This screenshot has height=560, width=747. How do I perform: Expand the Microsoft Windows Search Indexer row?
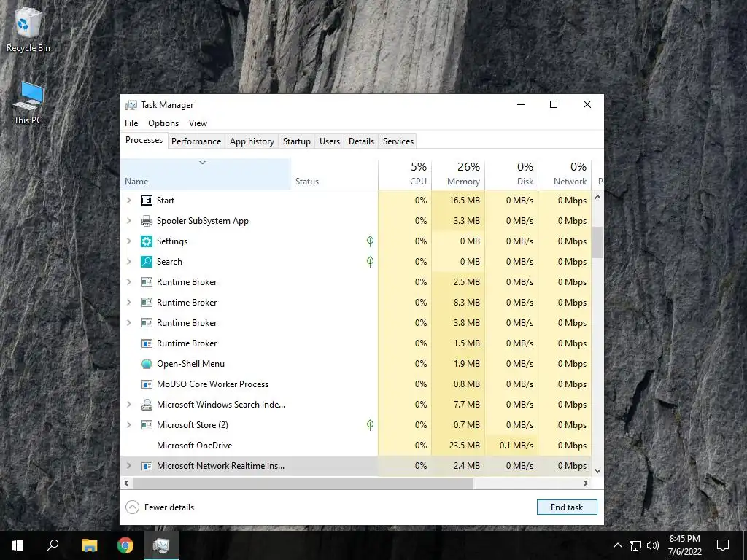(128, 405)
